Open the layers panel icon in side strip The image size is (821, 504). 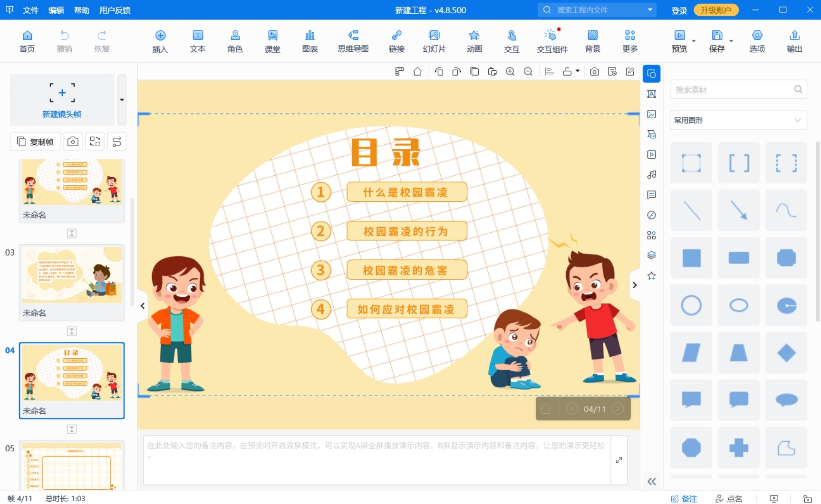point(652,255)
